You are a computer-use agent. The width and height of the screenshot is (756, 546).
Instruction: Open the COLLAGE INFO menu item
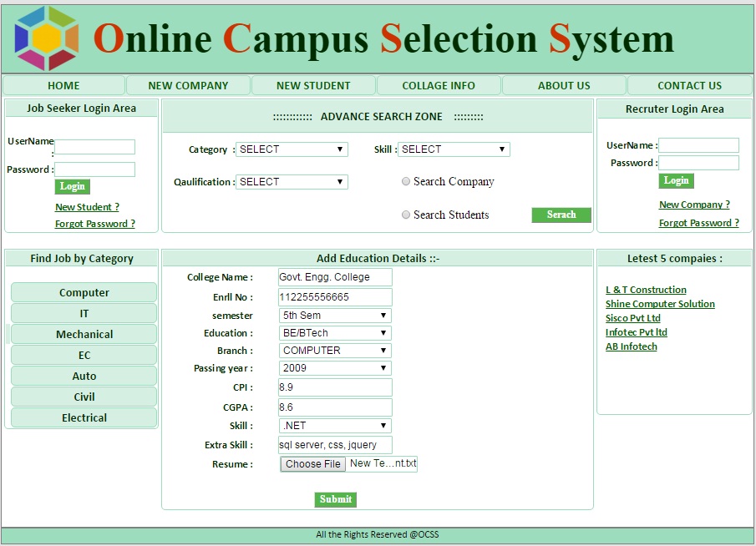[x=439, y=85]
